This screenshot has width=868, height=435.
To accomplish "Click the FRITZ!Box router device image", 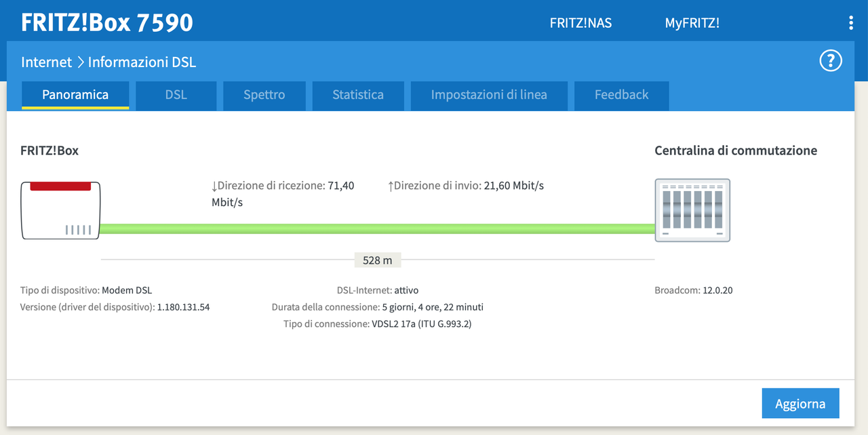I will click(60, 210).
